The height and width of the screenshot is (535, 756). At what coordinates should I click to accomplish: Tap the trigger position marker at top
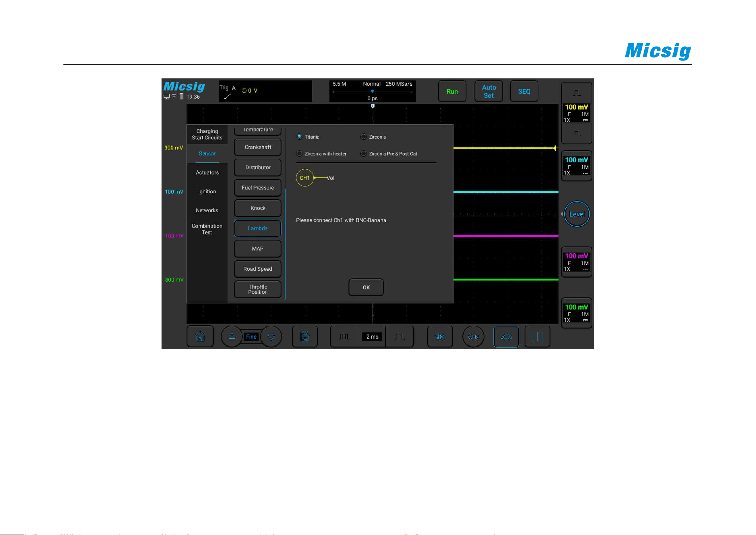click(x=372, y=106)
